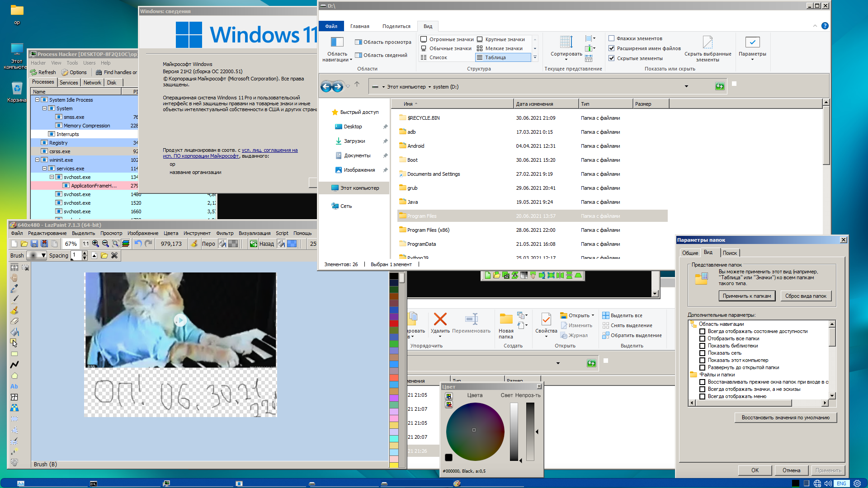This screenshot has width=868, height=488.
Task: Click the green refresh icon in D:\ address bar
Action: (x=720, y=86)
